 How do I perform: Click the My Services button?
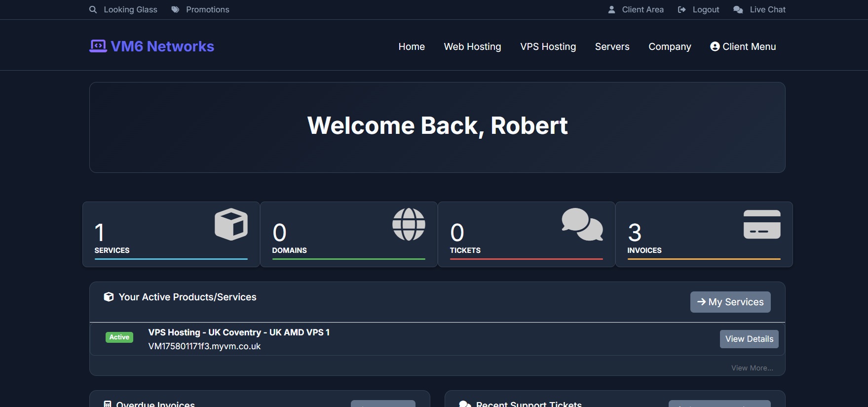[730, 302]
